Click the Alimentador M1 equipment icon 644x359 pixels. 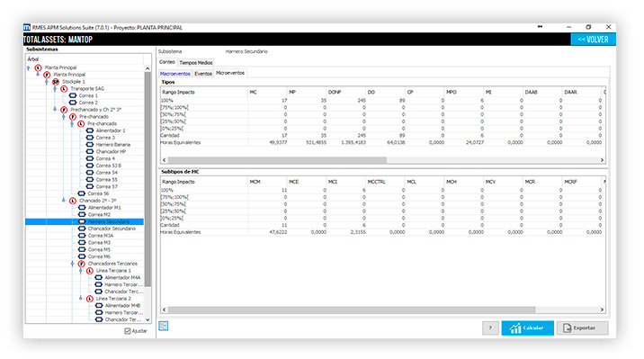tap(82, 208)
